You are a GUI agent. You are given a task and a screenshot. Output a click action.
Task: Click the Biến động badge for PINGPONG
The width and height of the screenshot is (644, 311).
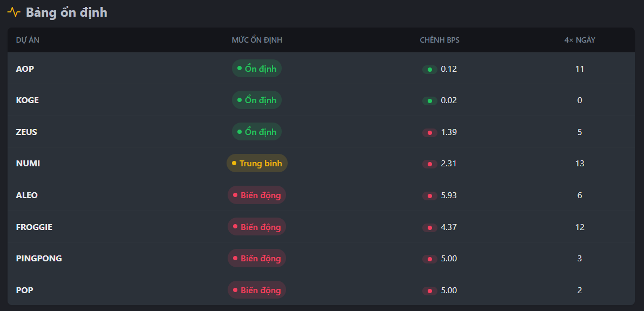tap(257, 258)
